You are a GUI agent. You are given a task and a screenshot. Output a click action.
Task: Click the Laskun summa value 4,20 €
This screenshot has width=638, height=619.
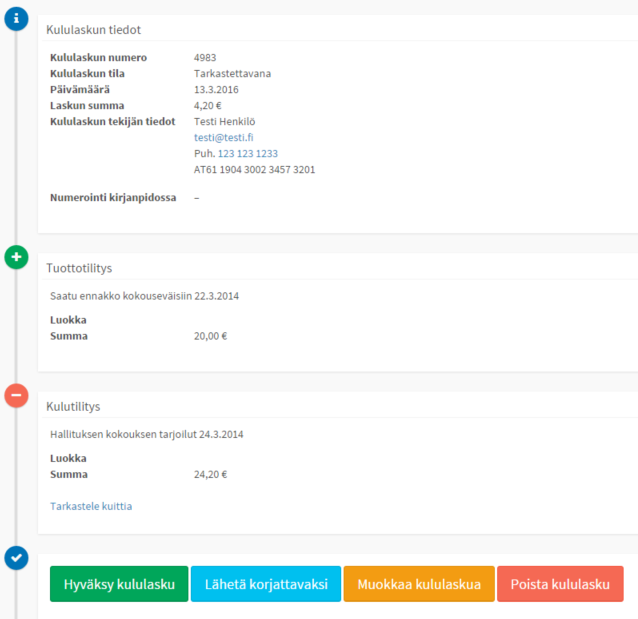[209, 106]
